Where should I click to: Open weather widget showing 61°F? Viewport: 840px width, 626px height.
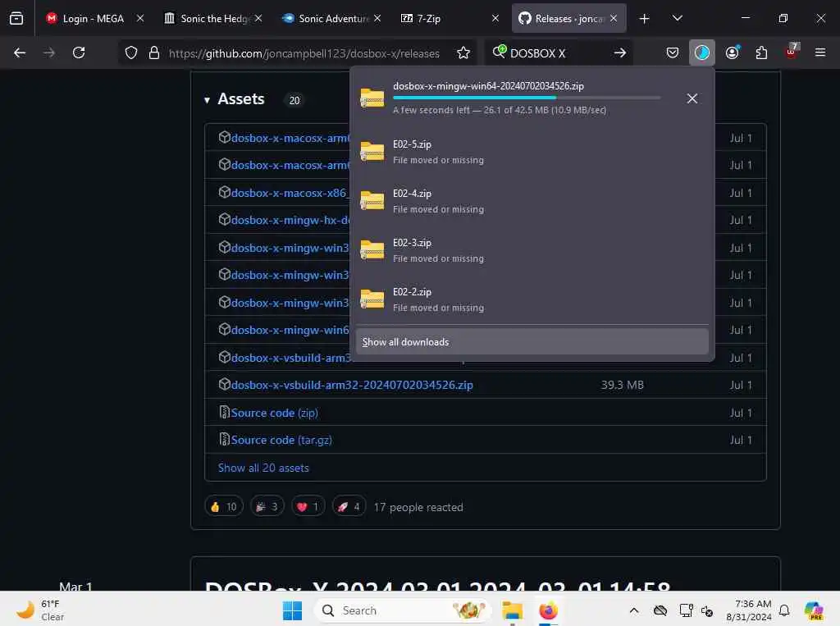pos(40,610)
